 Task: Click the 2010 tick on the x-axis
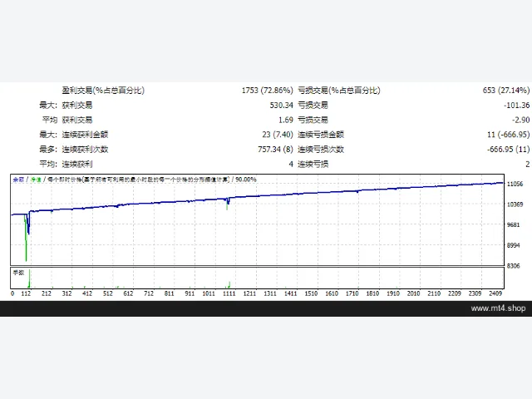tap(413, 293)
